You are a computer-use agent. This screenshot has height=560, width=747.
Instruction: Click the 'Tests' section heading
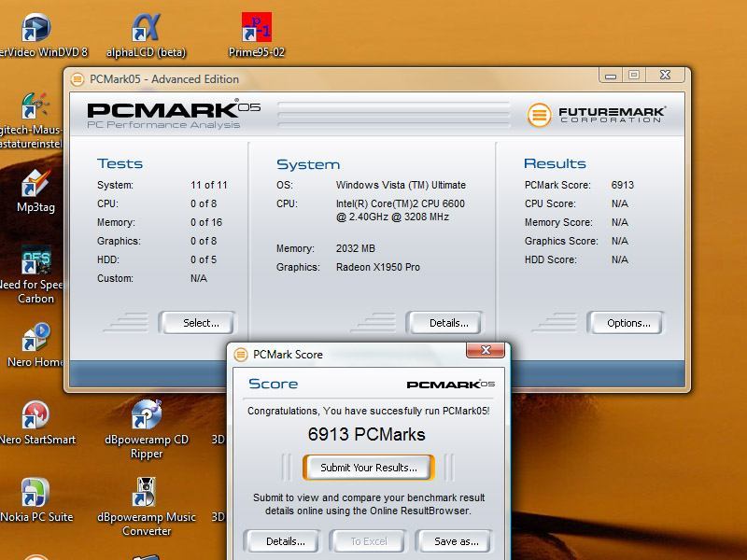tap(120, 163)
